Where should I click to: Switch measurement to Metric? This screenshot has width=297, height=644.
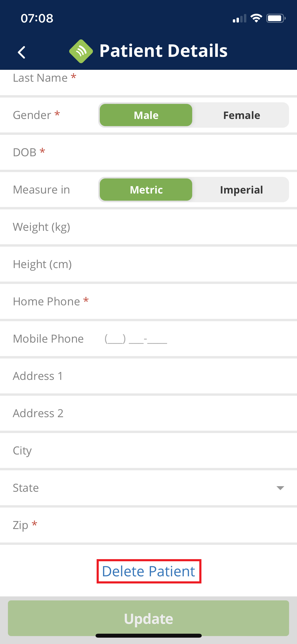(x=146, y=190)
